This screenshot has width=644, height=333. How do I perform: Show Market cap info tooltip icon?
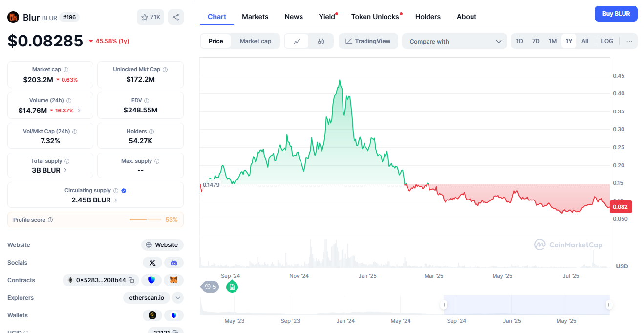tap(66, 70)
